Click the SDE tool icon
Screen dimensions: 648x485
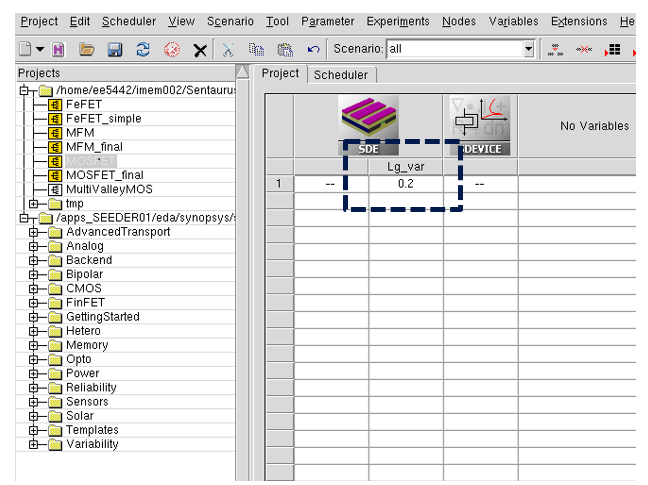(368, 125)
